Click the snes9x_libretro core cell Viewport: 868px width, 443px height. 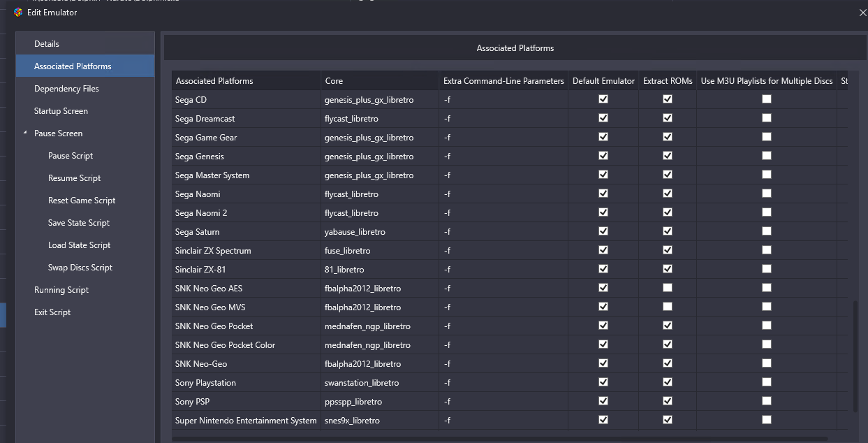(x=380, y=421)
